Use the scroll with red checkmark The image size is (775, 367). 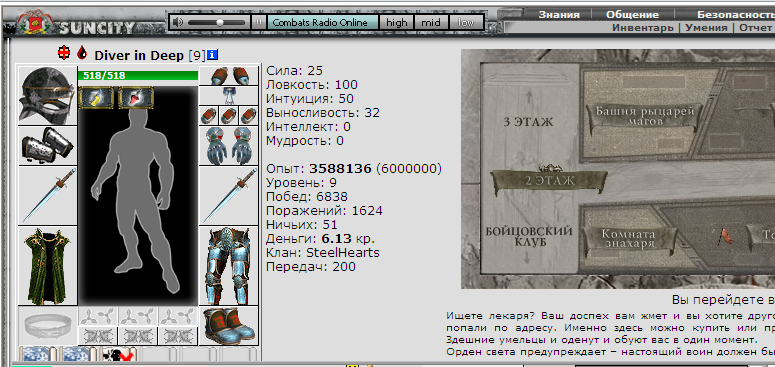point(119,354)
